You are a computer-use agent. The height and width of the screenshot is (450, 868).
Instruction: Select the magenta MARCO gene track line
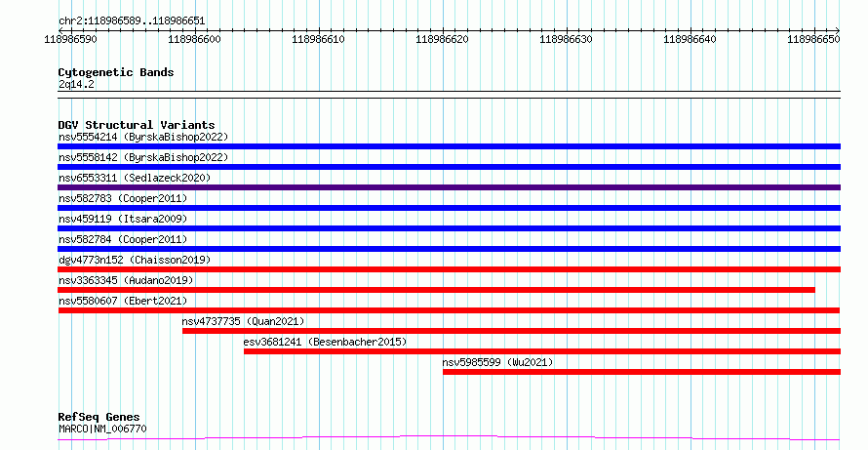pos(449,438)
